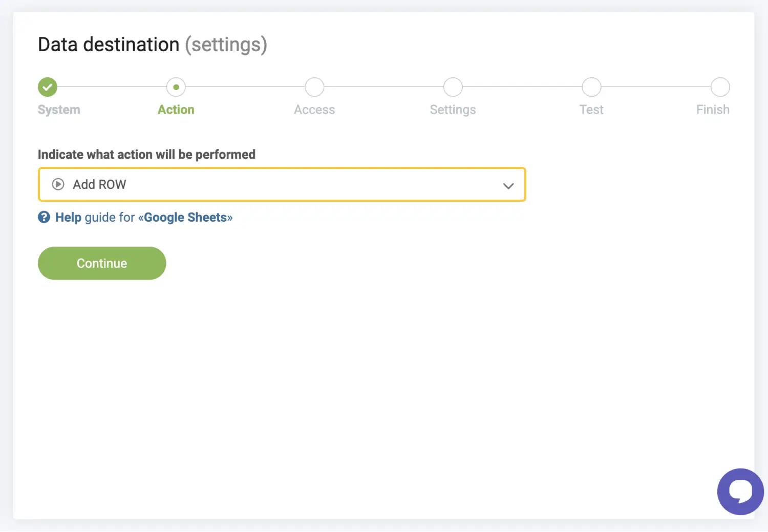The height and width of the screenshot is (532, 768).
Task: Go to the Test step label
Action: tap(591, 110)
